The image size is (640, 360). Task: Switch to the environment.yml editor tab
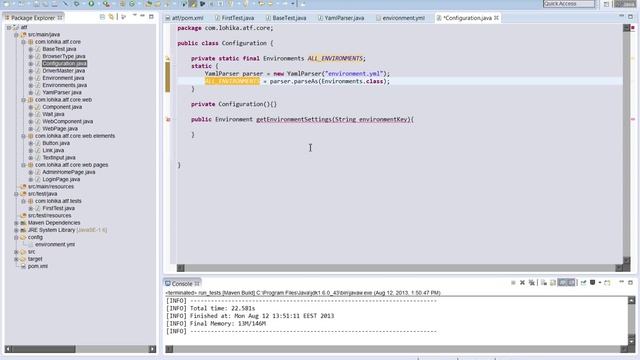point(400,18)
